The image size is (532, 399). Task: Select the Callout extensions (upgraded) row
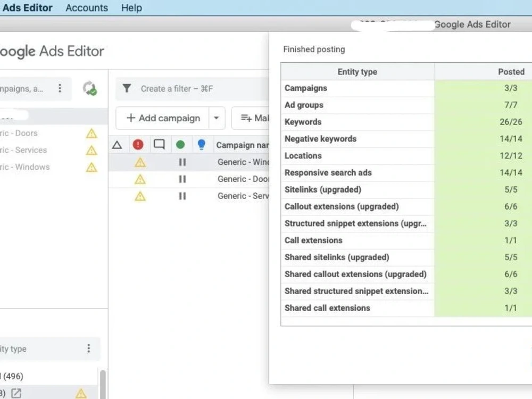[x=406, y=206]
